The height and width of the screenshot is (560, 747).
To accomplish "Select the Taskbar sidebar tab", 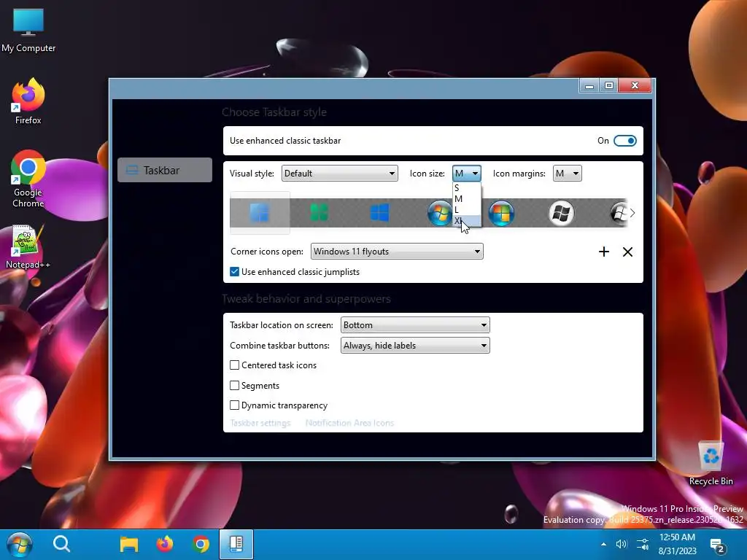I will point(165,170).
